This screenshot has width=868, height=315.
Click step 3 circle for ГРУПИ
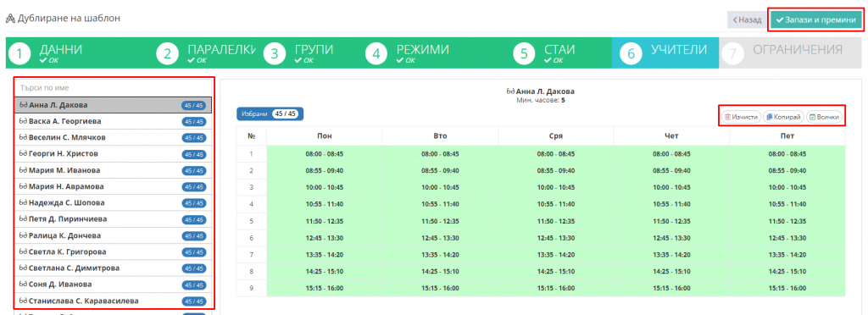(274, 53)
